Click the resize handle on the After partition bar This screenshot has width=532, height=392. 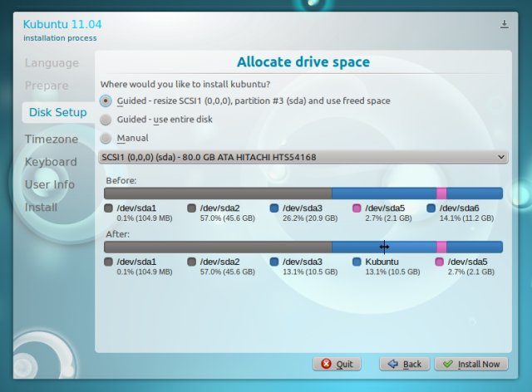pyautogui.click(x=384, y=247)
